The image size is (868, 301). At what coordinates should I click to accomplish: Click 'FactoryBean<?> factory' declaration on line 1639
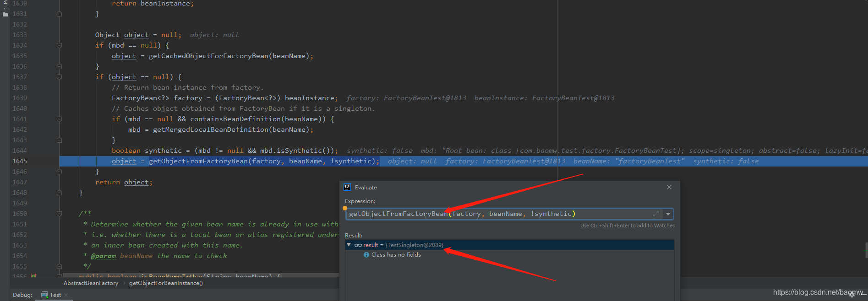157,98
